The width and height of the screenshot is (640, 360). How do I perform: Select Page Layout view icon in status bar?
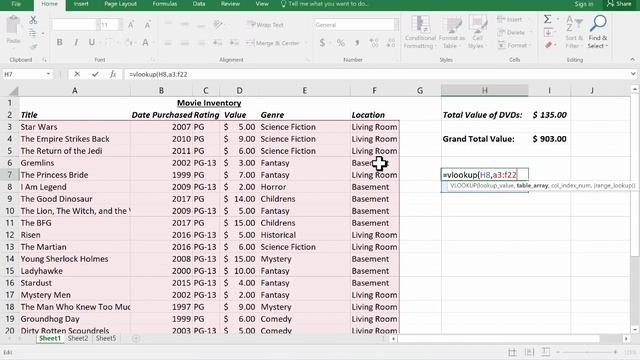pos(529,352)
